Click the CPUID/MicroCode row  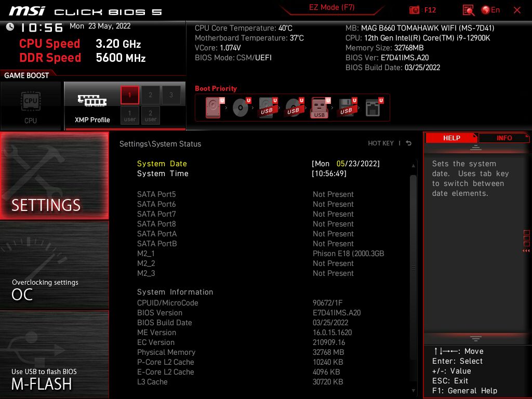pyautogui.click(x=240, y=303)
